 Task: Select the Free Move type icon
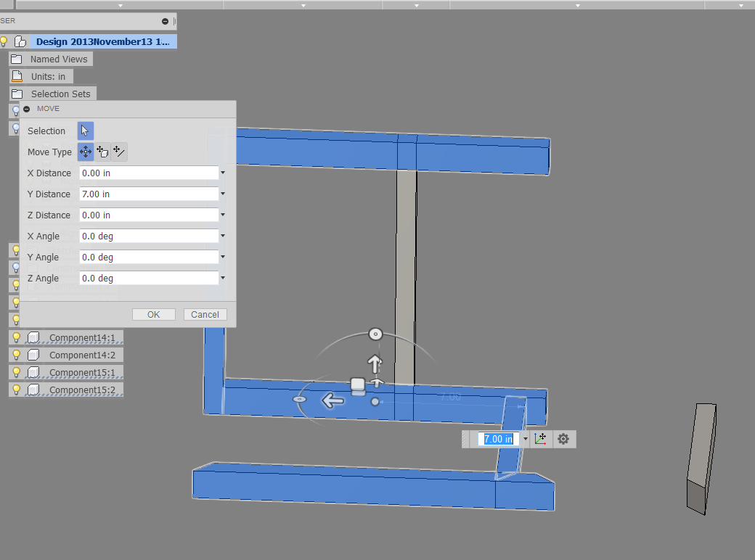(x=86, y=152)
